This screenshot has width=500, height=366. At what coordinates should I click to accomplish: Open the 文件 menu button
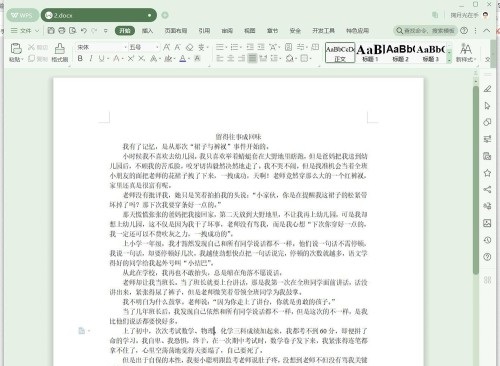(25, 31)
